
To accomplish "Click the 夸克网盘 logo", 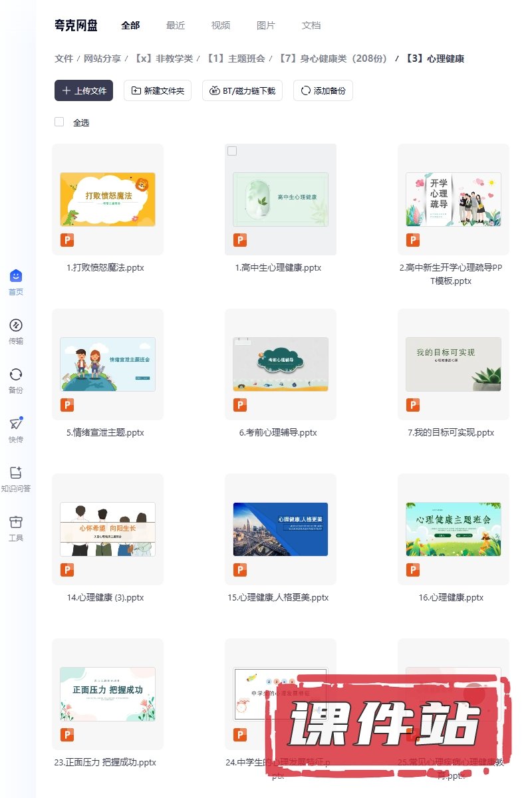I will point(76,25).
